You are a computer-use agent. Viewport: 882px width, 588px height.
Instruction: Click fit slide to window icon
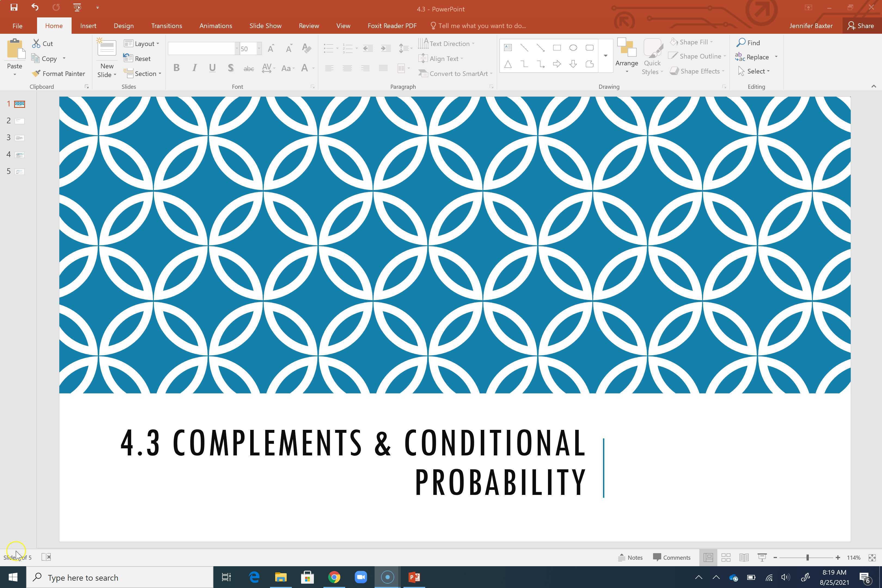[x=872, y=557]
